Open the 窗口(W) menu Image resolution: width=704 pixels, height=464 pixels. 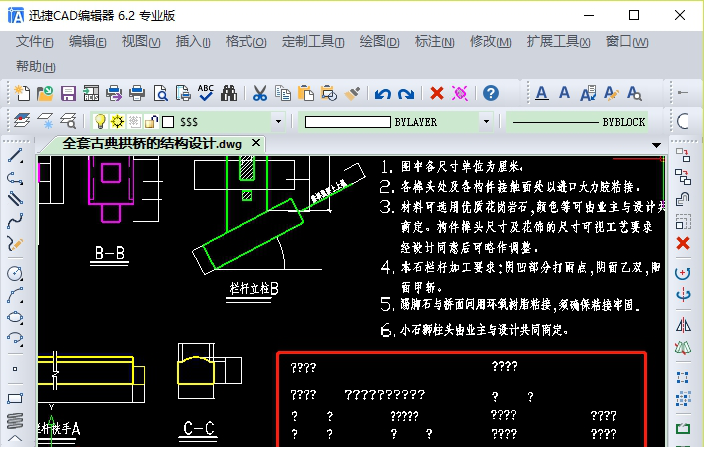coord(627,42)
